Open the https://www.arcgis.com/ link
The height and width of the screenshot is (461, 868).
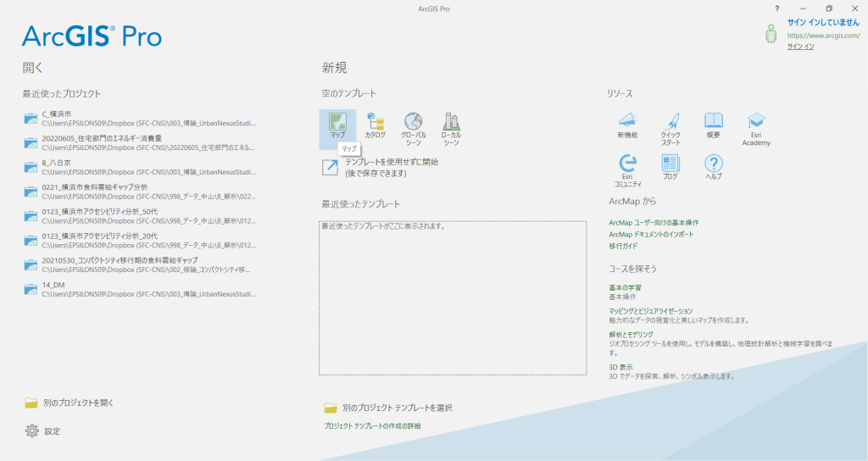(x=824, y=36)
